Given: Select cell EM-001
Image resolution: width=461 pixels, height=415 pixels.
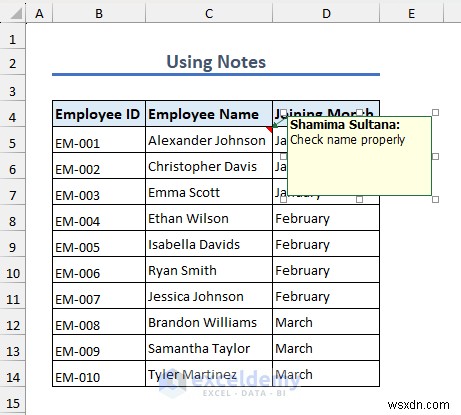Looking at the screenshot, I should (x=99, y=140).
